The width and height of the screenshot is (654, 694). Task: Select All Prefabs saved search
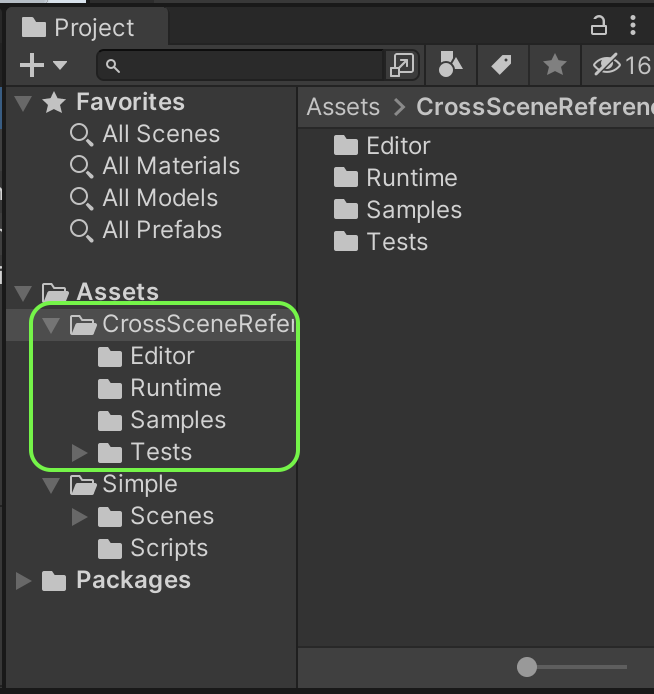pos(161,230)
